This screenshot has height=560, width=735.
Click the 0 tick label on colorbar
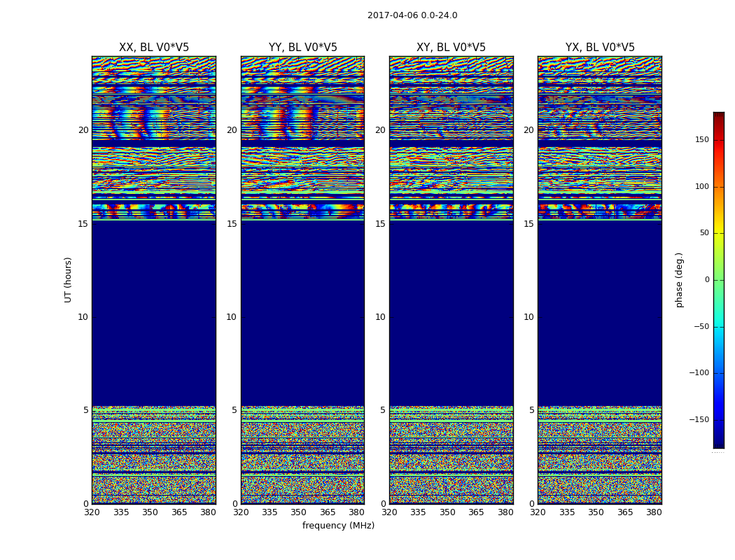pos(707,280)
